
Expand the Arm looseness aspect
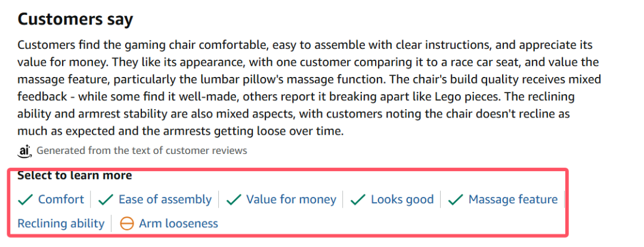tap(178, 224)
